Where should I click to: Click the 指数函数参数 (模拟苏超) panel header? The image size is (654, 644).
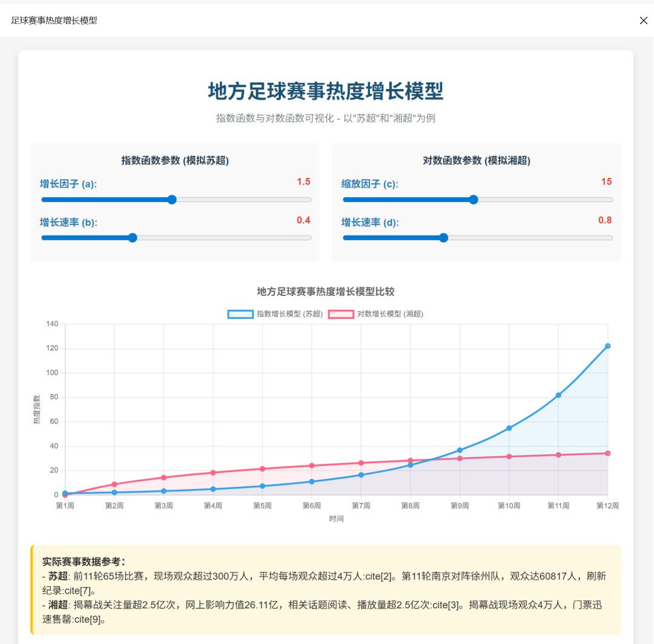pos(176,160)
